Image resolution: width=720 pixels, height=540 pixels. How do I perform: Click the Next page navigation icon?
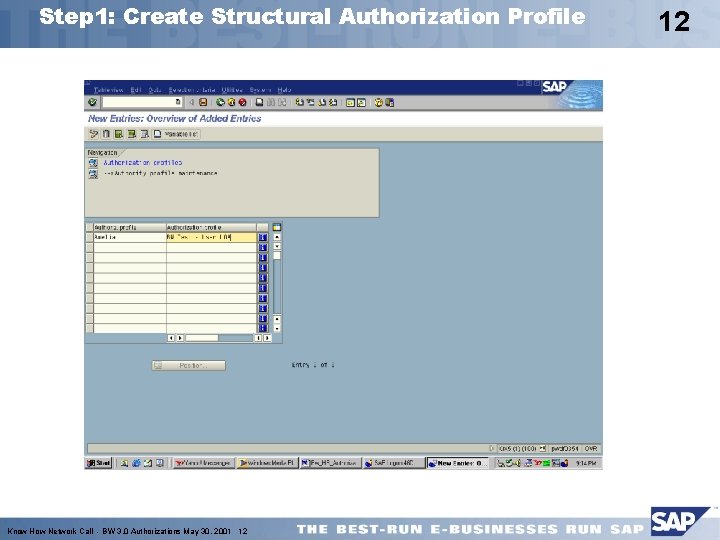click(x=321, y=102)
